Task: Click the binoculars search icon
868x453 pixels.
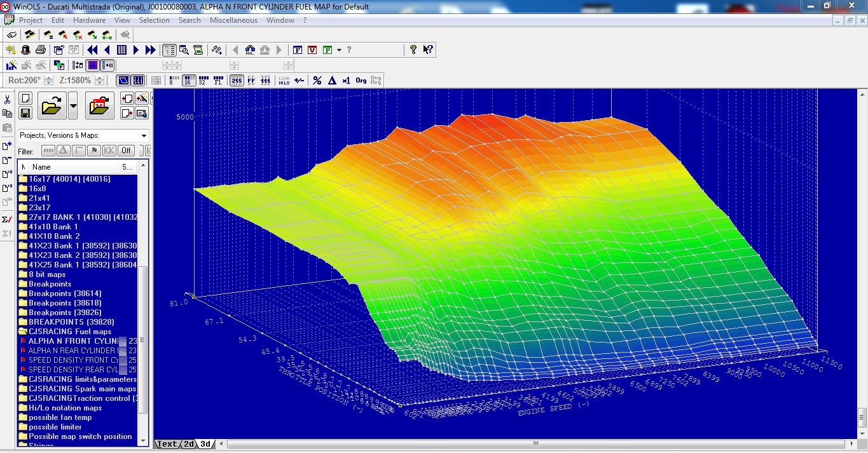Action: [x=249, y=50]
